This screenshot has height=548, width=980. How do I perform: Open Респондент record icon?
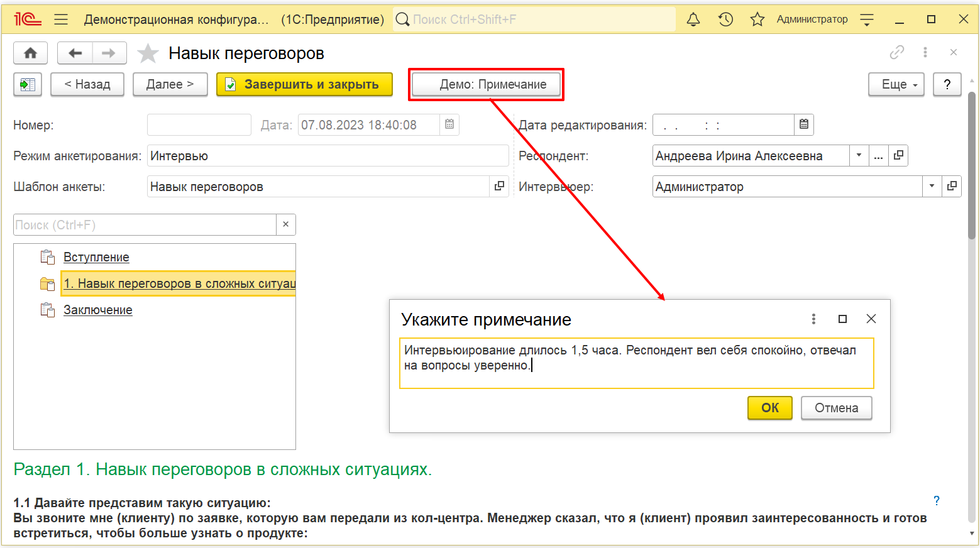[898, 155]
